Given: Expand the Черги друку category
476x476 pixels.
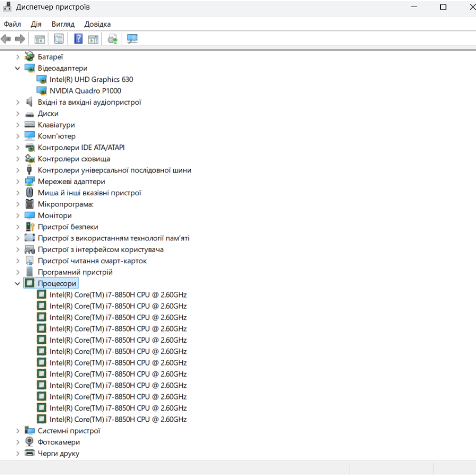Looking at the screenshot, I should pyautogui.click(x=18, y=454).
